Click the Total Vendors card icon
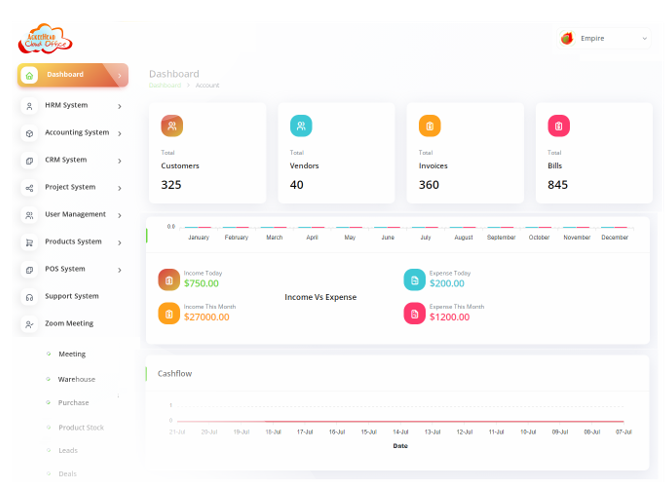This screenshot has width=671, height=482. click(301, 126)
